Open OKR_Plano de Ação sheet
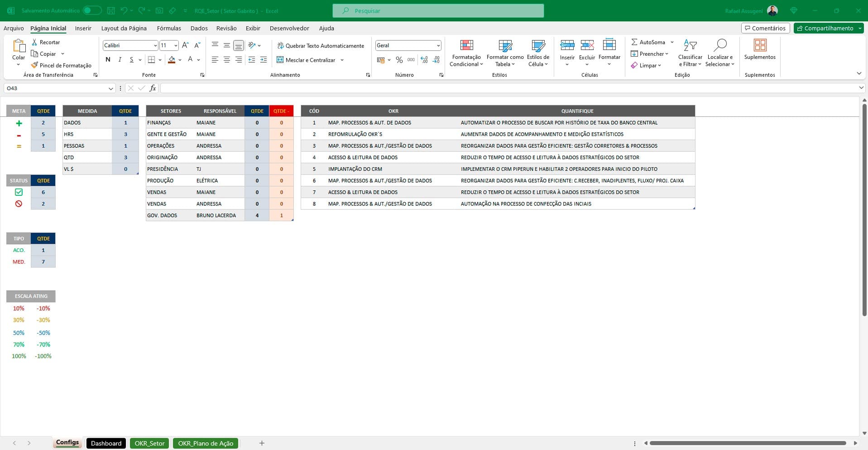This screenshot has height=450, width=868. pos(206,443)
